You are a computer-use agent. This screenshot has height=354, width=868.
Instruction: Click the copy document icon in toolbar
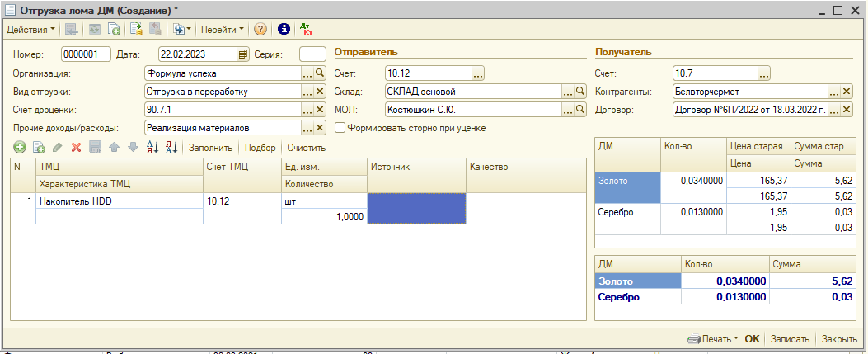115,30
